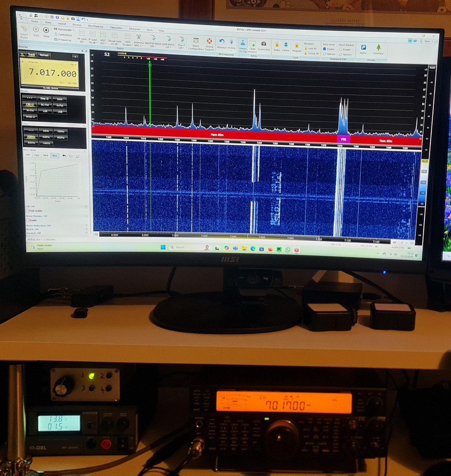The width and height of the screenshot is (451, 476).
Task: Set AGC to Med
Action: (x=46, y=155)
